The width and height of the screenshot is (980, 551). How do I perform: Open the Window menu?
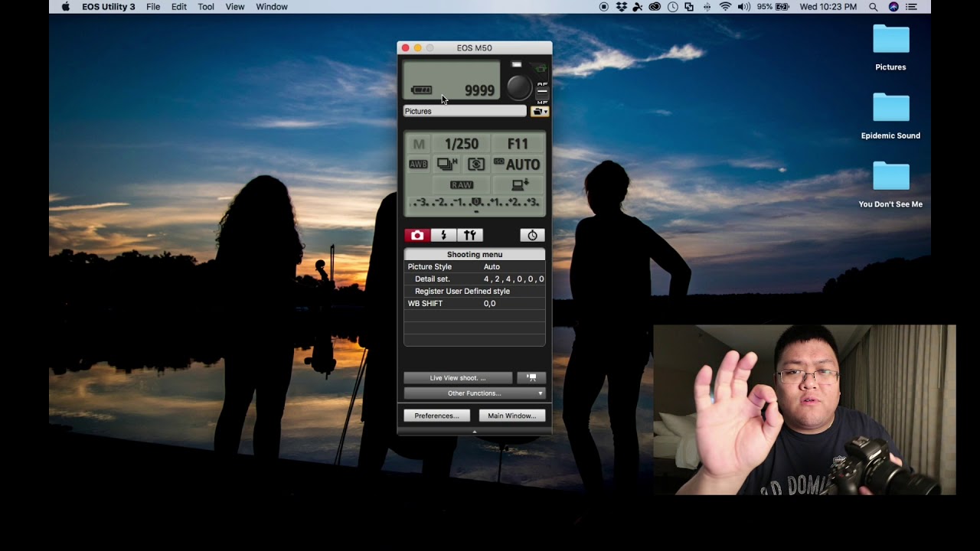(272, 7)
